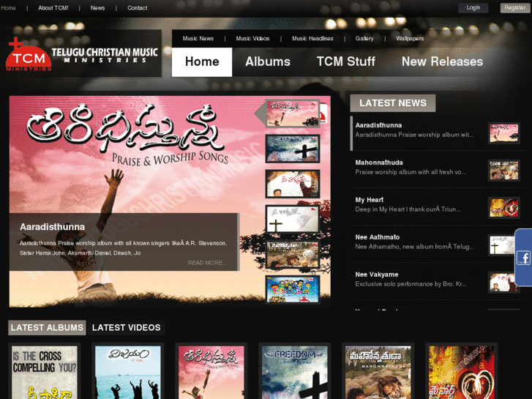The image size is (532, 399).
Task: Open Music News menu item
Action: 198,38
